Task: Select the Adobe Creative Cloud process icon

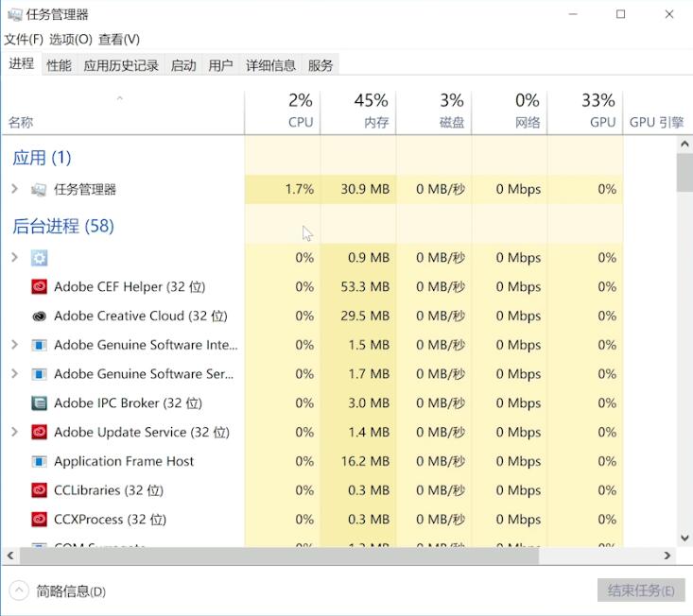Action: [x=40, y=317]
